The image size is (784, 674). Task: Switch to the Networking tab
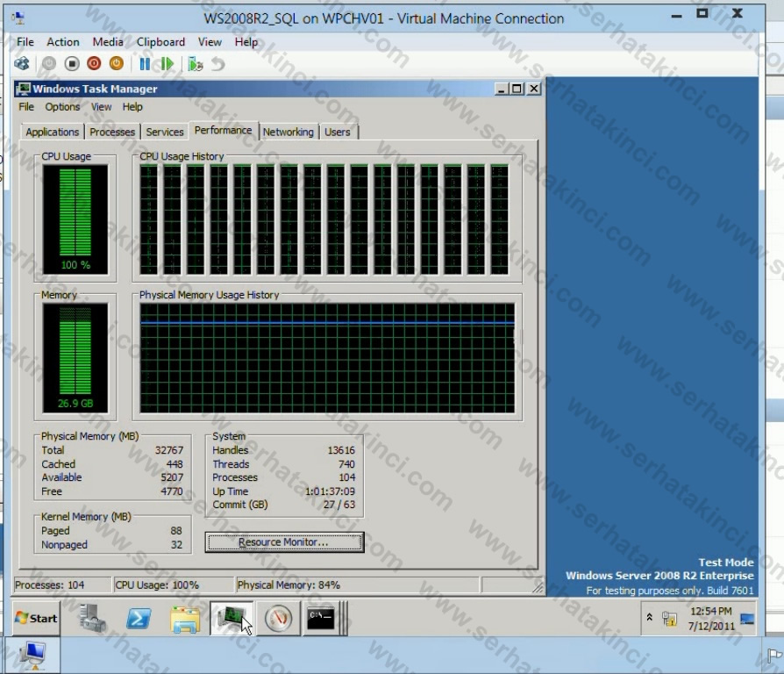click(x=289, y=132)
